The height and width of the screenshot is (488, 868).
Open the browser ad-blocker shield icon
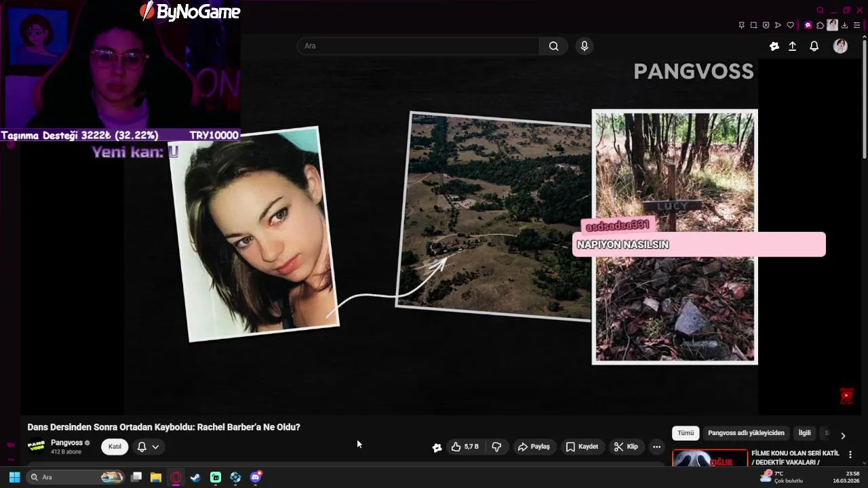coord(766,25)
